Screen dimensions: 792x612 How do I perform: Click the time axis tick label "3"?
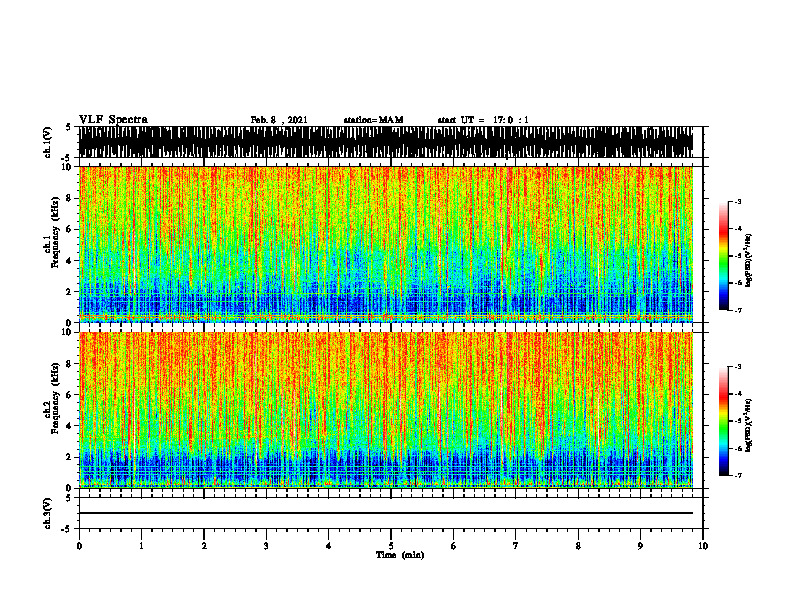pos(266,546)
